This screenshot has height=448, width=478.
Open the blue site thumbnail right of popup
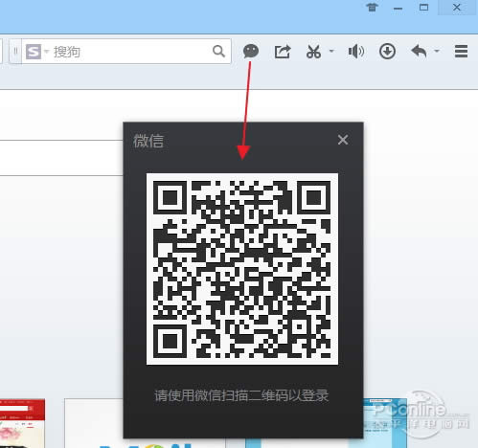(x=385, y=423)
